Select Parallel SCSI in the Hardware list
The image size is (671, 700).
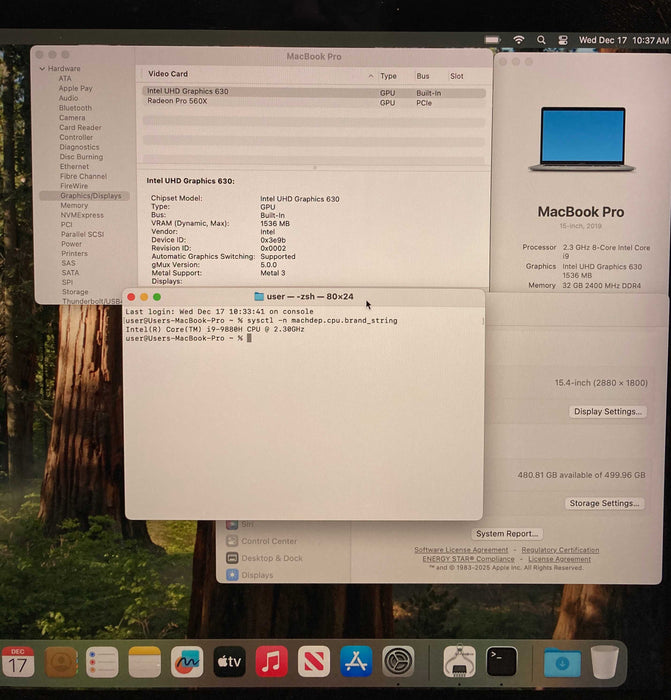tap(83, 234)
